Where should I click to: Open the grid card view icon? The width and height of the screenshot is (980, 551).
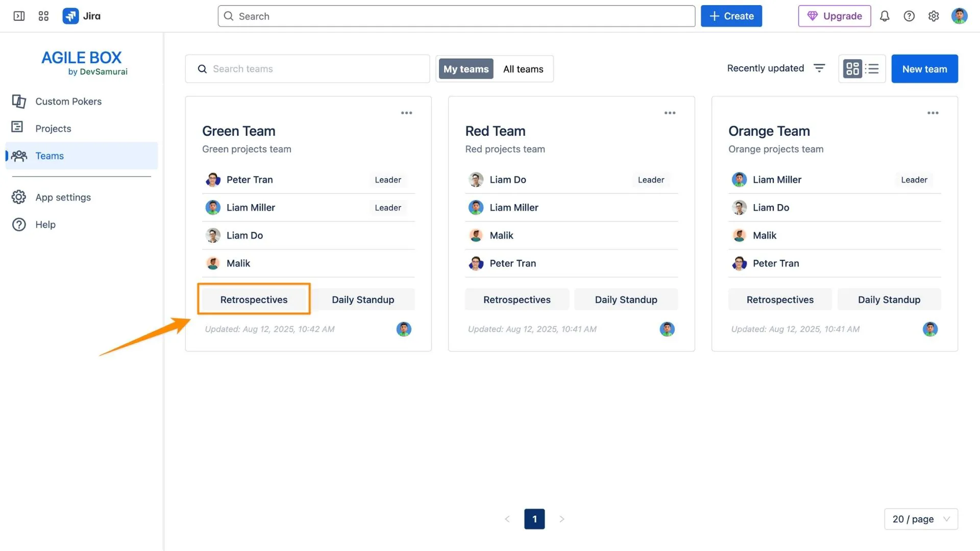click(x=852, y=68)
